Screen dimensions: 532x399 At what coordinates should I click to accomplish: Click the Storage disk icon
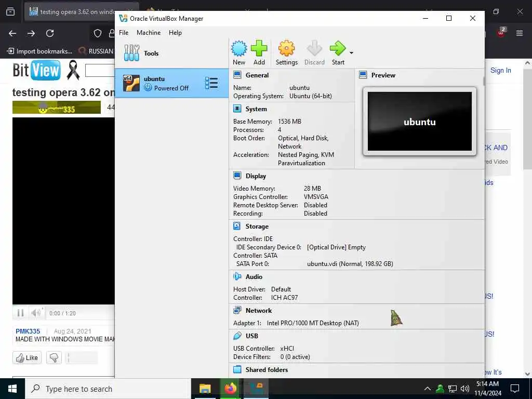click(x=237, y=226)
